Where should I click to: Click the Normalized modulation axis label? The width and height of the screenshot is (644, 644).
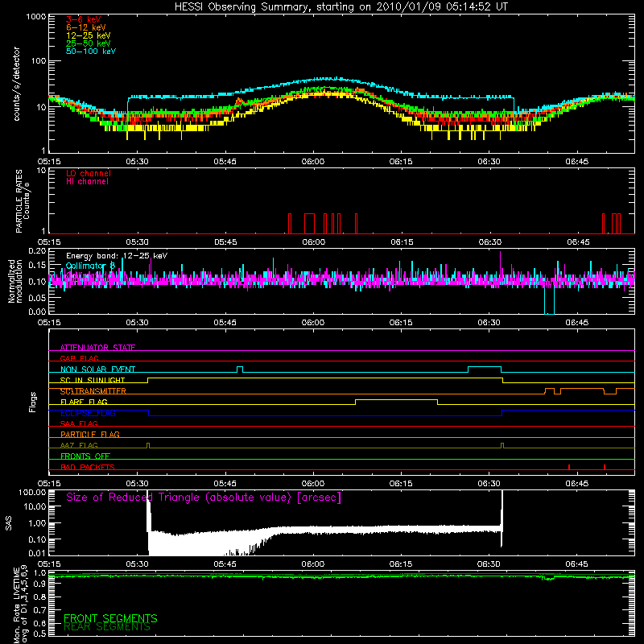click(x=15, y=281)
